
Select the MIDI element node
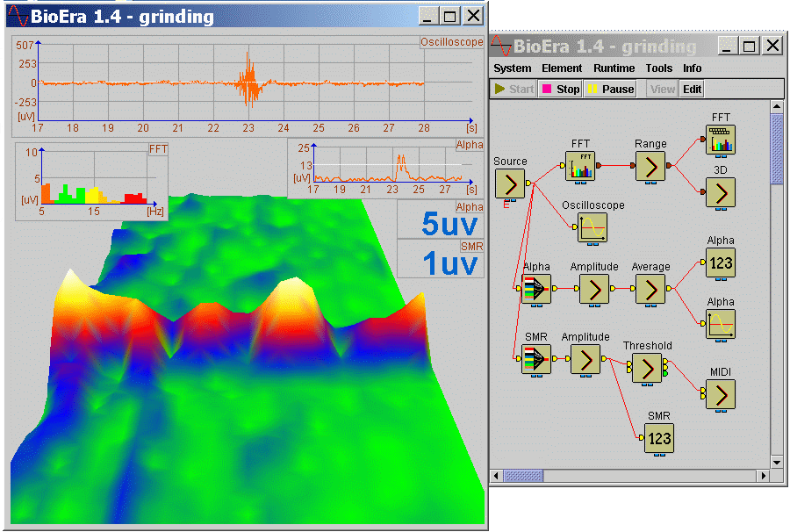click(721, 394)
